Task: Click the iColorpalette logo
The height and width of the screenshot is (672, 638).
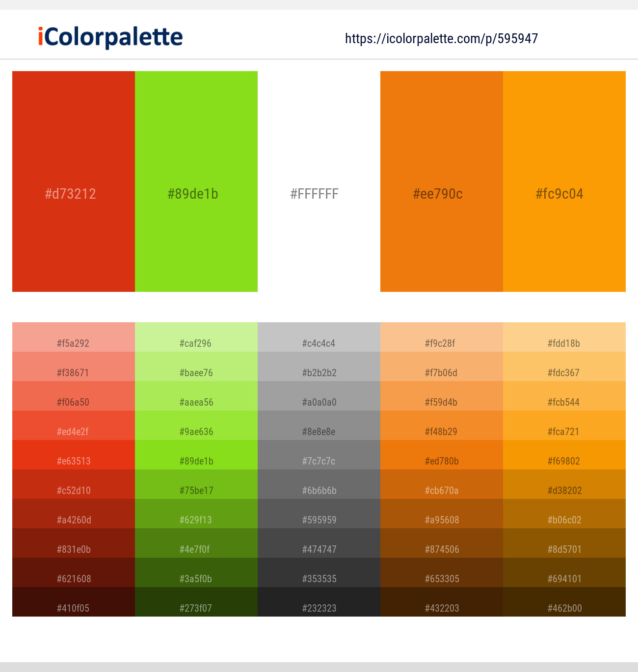Action: tap(110, 38)
